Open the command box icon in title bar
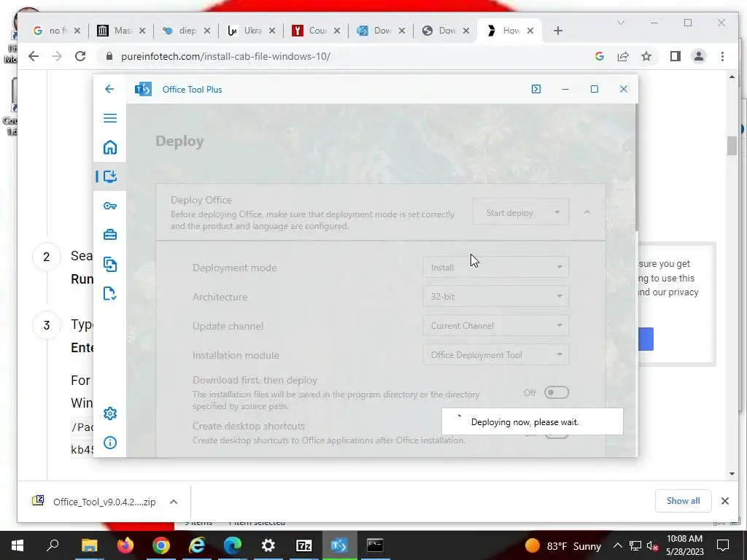Viewport: 747px width, 560px height. click(x=536, y=89)
